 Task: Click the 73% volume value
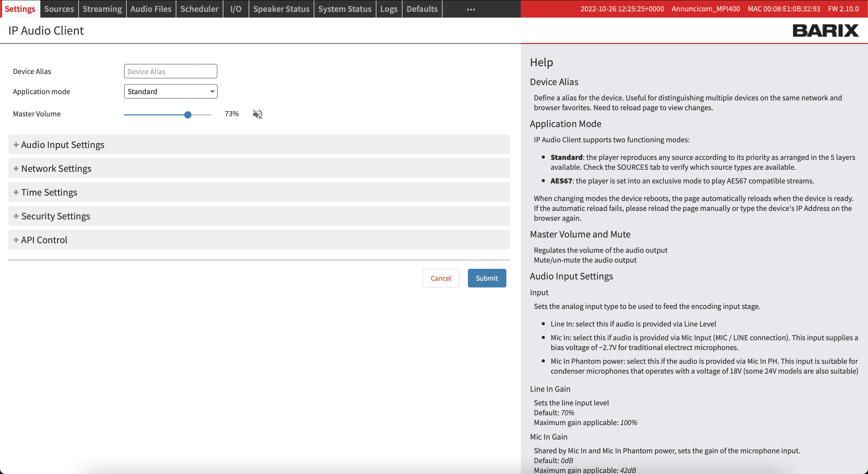coord(232,114)
